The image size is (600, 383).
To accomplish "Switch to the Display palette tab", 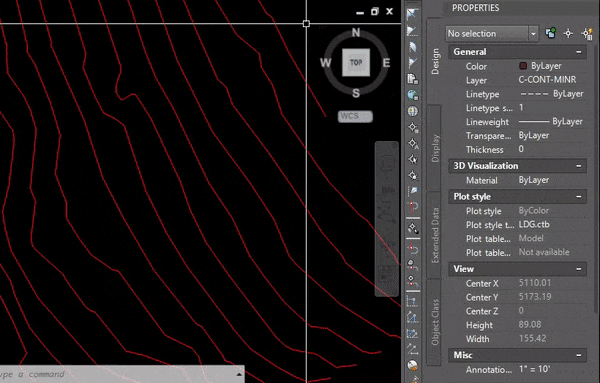I will [435, 148].
